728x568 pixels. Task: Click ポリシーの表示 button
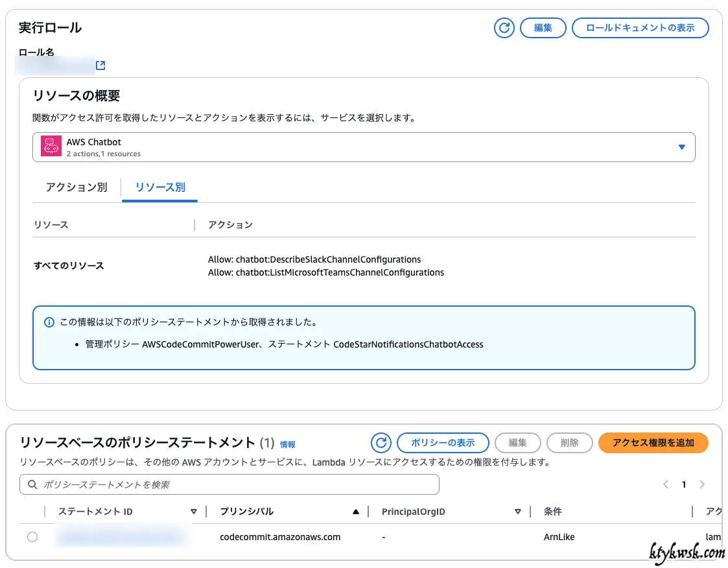coord(443,443)
